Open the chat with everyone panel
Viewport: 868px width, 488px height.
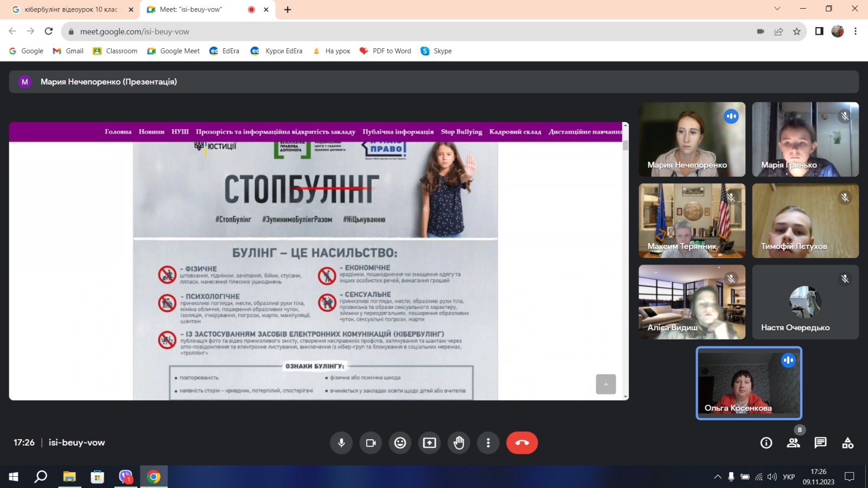(x=820, y=443)
